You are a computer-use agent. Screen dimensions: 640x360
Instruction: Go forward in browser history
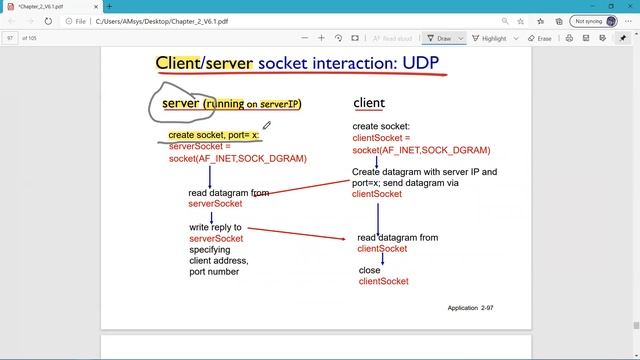[x=30, y=21]
